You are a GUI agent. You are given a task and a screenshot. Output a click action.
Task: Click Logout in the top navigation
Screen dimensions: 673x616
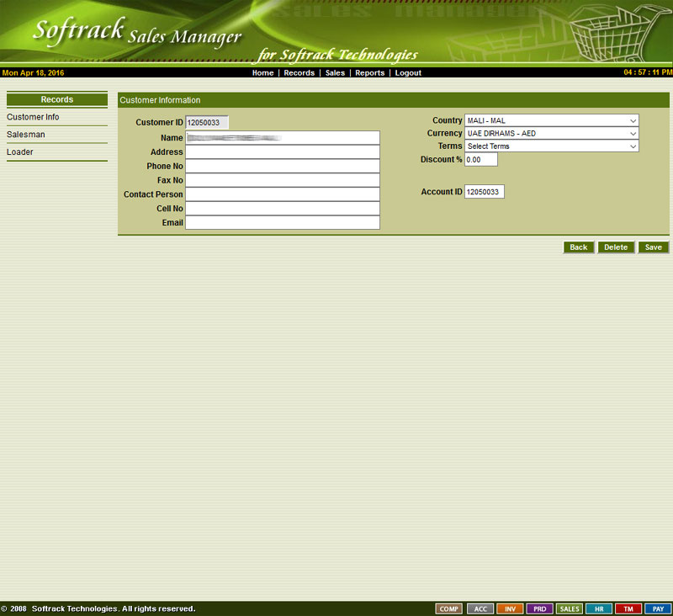point(408,73)
